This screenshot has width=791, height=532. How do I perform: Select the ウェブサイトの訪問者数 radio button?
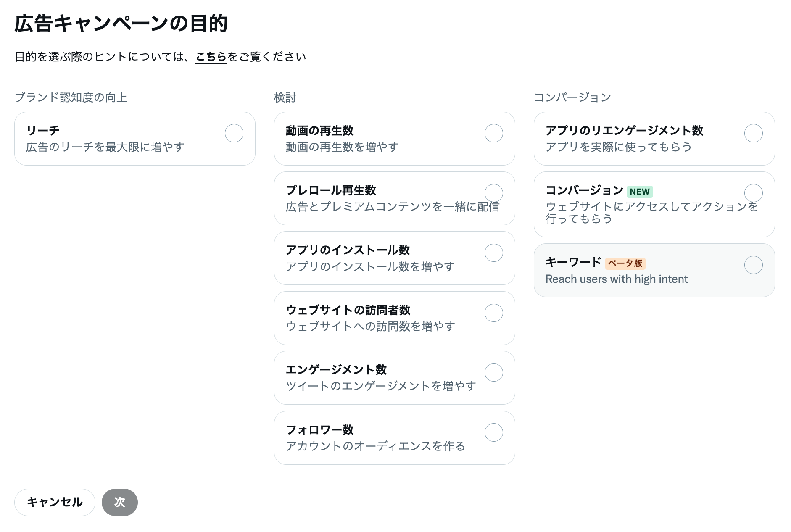point(494,313)
